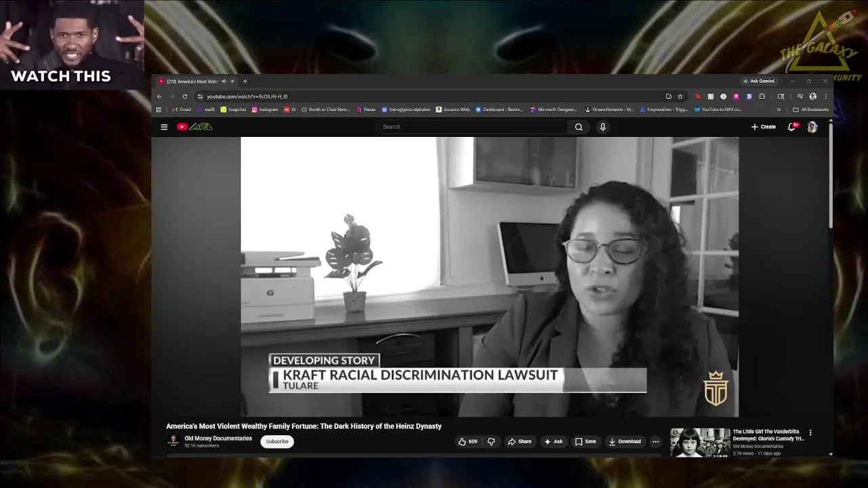The image size is (868, 488).
Task: Click the Ask button under the video
Action: (553, 441)
